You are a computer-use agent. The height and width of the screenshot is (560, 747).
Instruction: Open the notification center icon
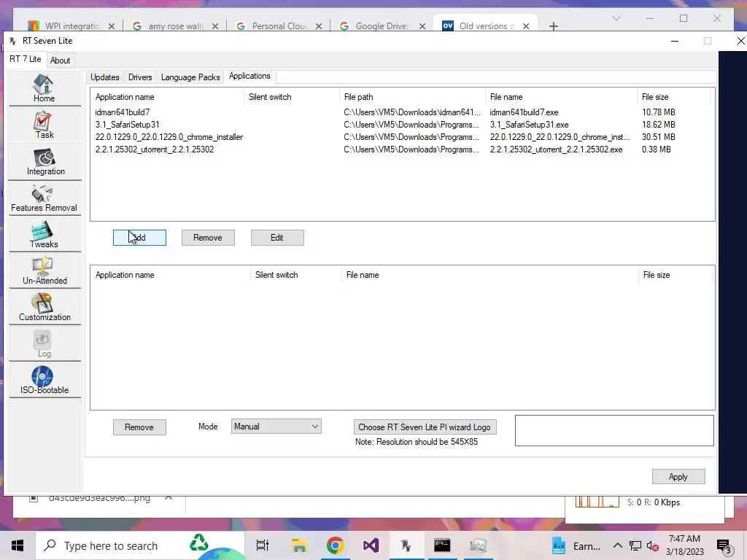coord(723,546)
